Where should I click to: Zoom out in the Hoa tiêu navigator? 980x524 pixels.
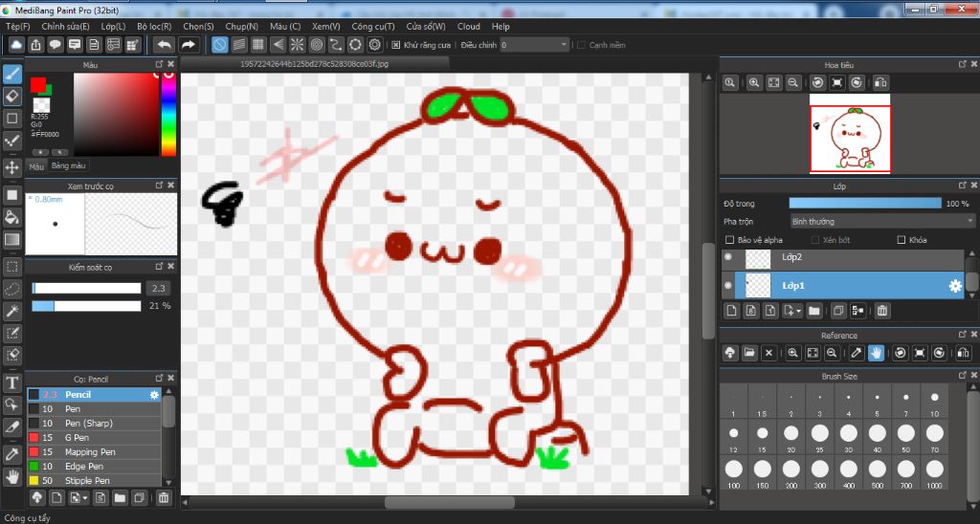pos(793,82)
